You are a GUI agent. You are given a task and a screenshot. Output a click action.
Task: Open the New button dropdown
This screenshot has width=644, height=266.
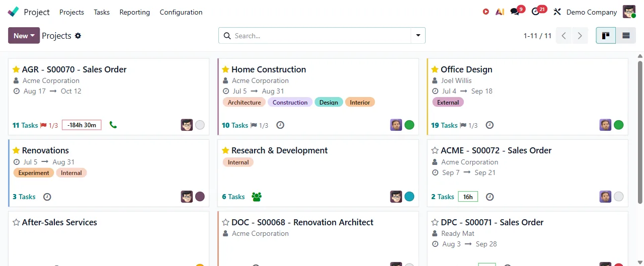coord(23,36)
